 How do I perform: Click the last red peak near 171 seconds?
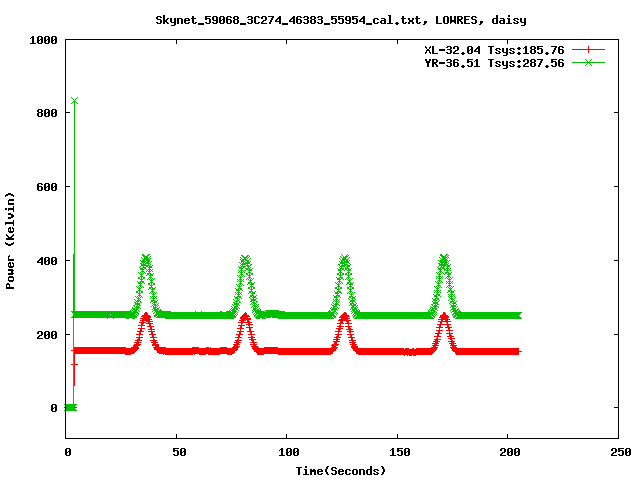444,316
